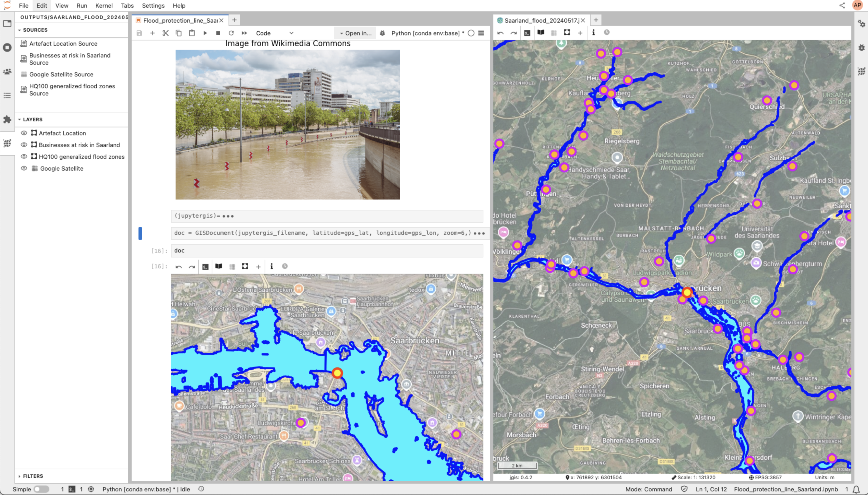Expand the Filters section
868x495 pixels.
point(33,476)
